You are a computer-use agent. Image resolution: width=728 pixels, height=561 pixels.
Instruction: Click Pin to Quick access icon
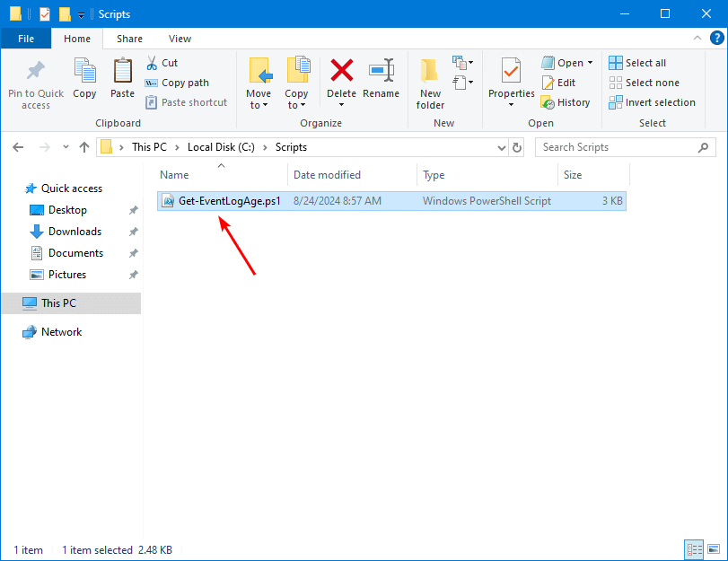point(36,71)
